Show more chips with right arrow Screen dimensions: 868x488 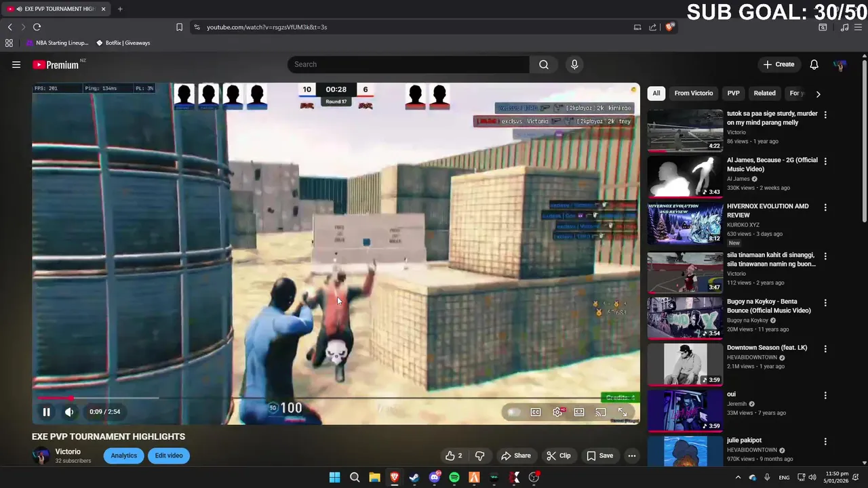coord(818,94)
